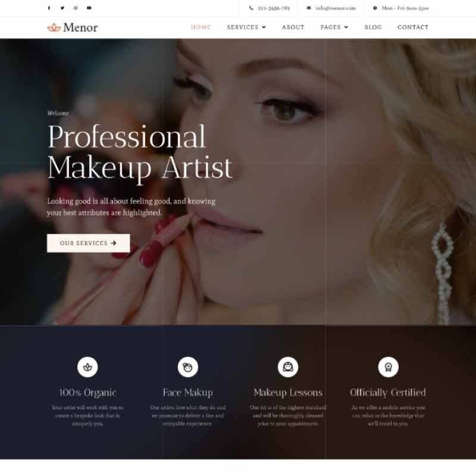Click the Our Services button
This screenshot has height=476, width=476.
click(88, 243)
